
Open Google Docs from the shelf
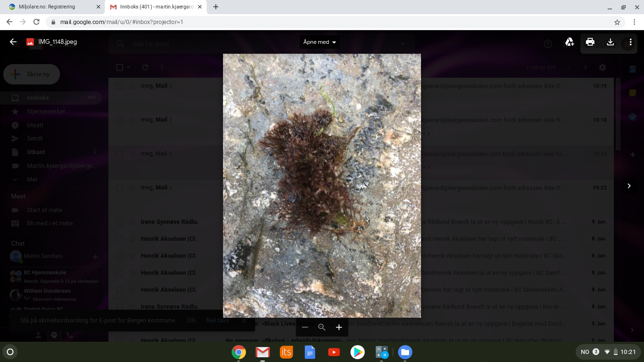pos(310,352)
